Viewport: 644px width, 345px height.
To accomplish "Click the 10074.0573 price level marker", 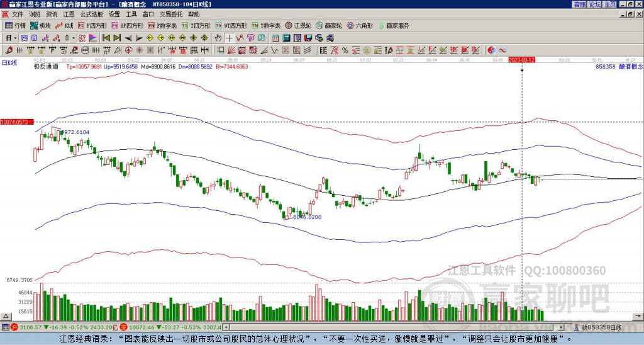I will (x=17, y=122).
